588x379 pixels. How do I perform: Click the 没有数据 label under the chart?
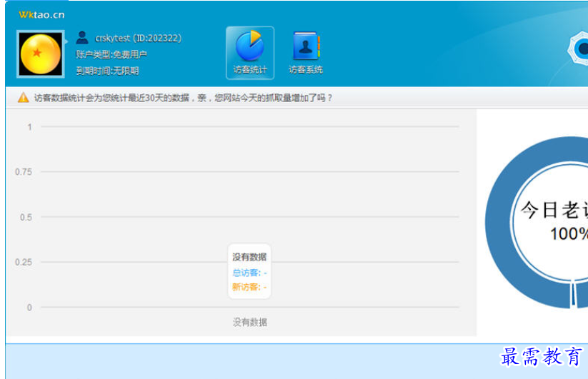click(x=250, y=322)
